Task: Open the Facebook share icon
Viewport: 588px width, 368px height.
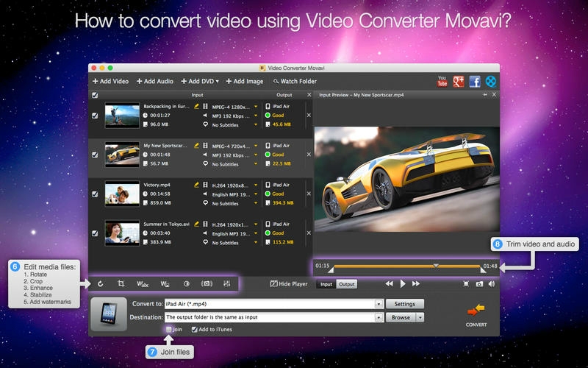Action: [x=475, y=82]
